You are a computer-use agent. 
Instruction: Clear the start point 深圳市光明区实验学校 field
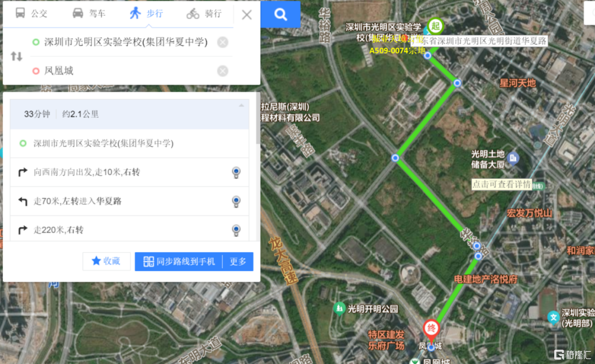click(x=223, y=42)
